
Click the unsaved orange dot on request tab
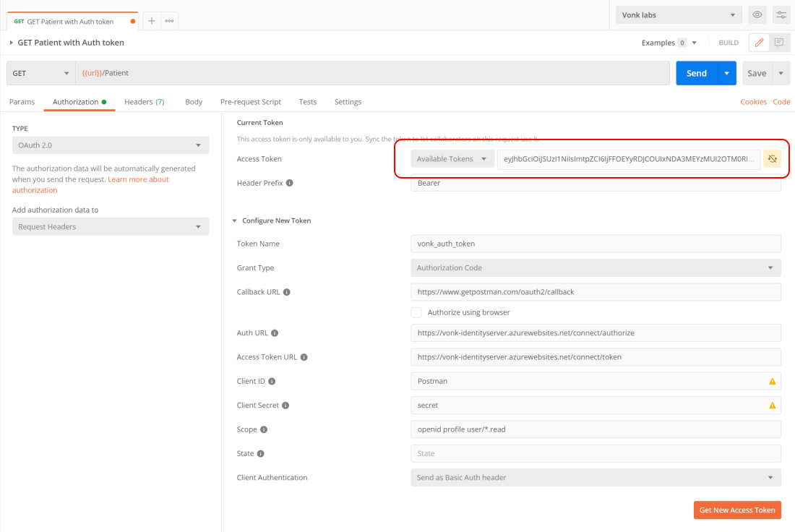(133, 21)
